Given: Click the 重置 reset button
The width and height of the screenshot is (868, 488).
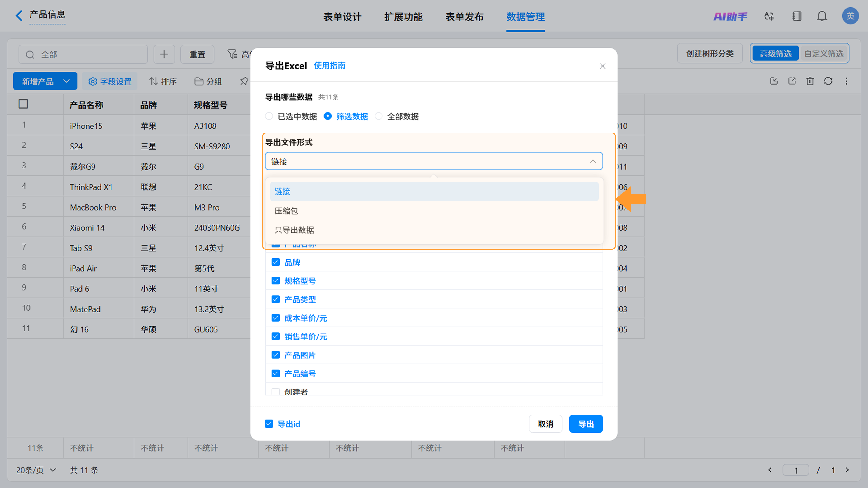Looking at the screenshot, I should (x=197, y=54).
